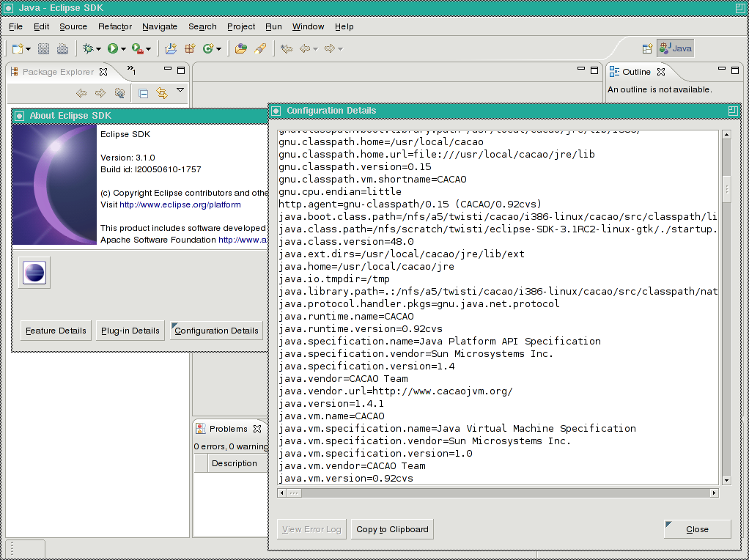749x560 pixels.
Task: Open the Forward history dropdown arrow
Action: 340,48
